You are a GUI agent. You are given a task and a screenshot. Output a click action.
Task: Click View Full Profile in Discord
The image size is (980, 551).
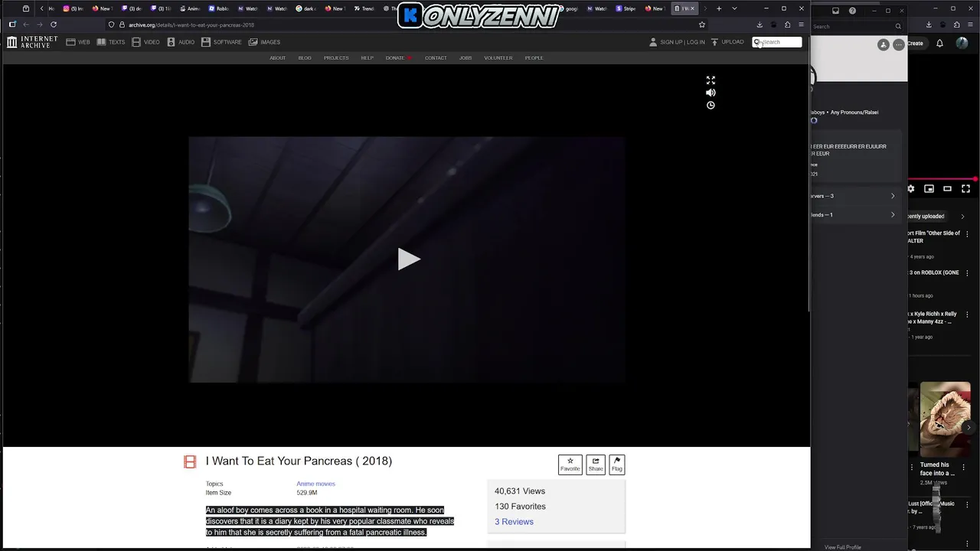(x=843, y=547)
